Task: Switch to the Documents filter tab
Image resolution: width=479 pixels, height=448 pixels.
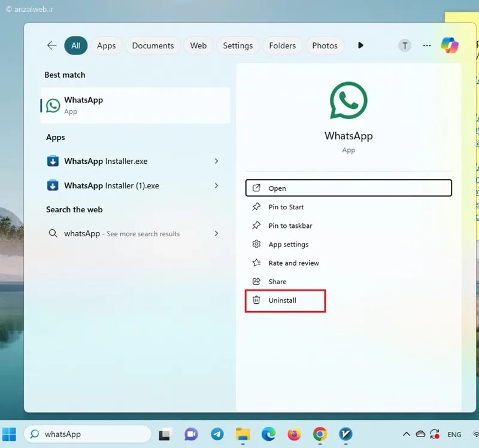Action: pos(153,45)
